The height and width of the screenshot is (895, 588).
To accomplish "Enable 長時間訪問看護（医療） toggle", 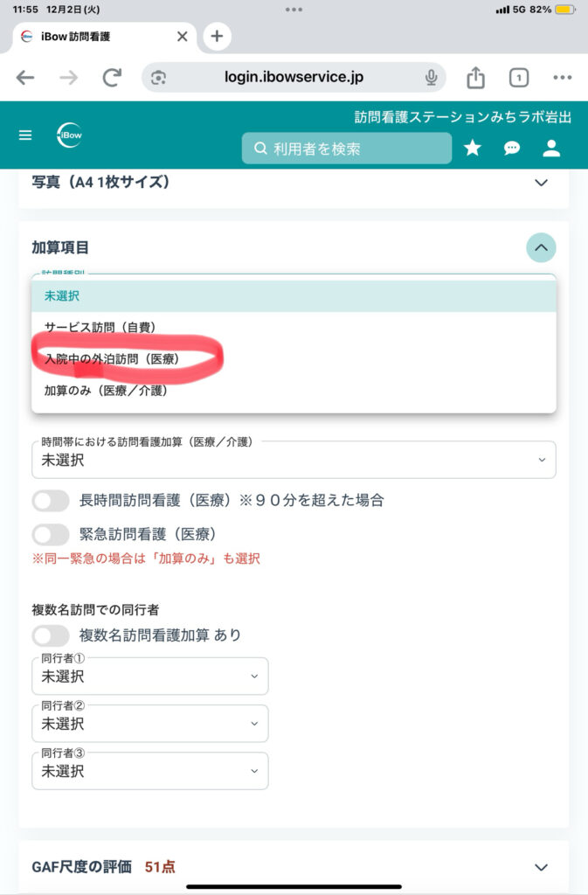I will coord(51,501).
